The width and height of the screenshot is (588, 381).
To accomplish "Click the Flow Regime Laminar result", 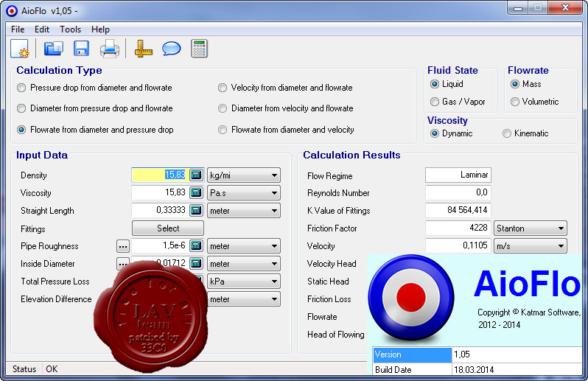I will 458,175.
